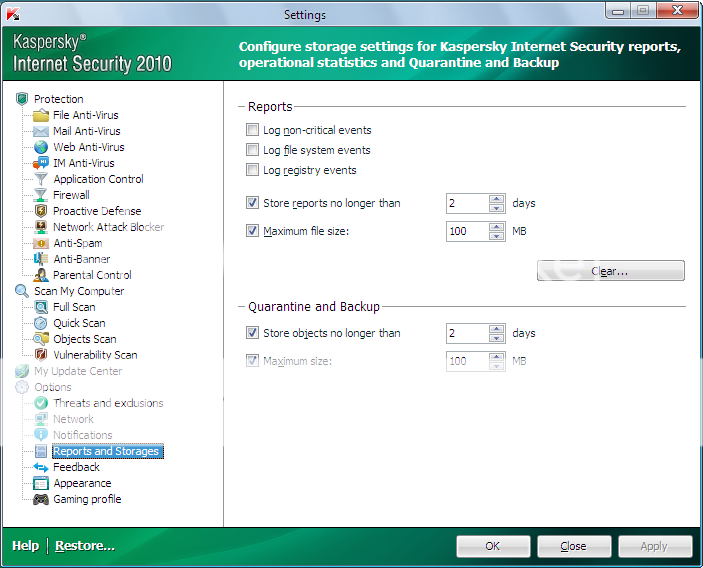Confirm settings with OK button
Screen dimensions: 703x568
coord(493,546)
